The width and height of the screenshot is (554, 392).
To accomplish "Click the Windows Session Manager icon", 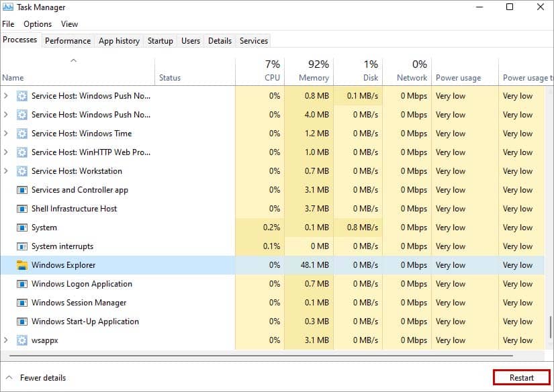I will coord(22,303).
